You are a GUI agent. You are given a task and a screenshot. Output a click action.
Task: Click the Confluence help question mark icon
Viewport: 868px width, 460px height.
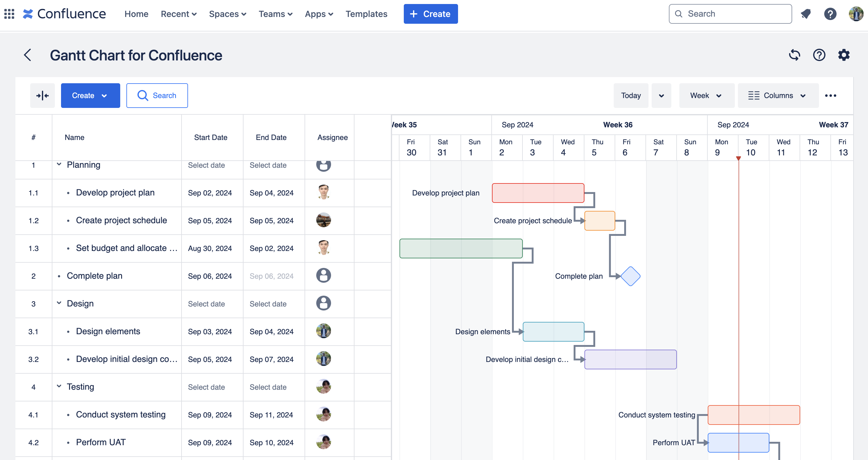coord(830,14)
